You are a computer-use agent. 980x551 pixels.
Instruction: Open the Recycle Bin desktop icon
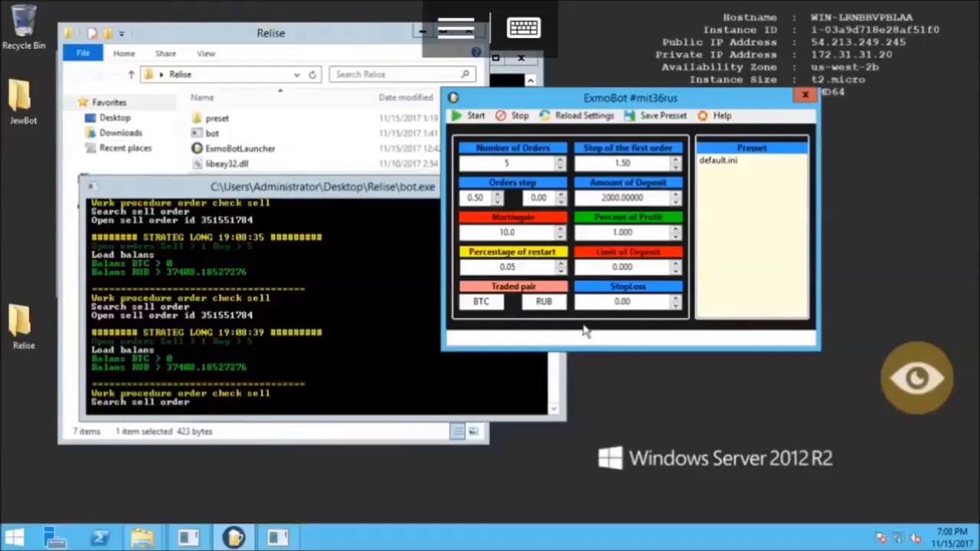(23, 21)
